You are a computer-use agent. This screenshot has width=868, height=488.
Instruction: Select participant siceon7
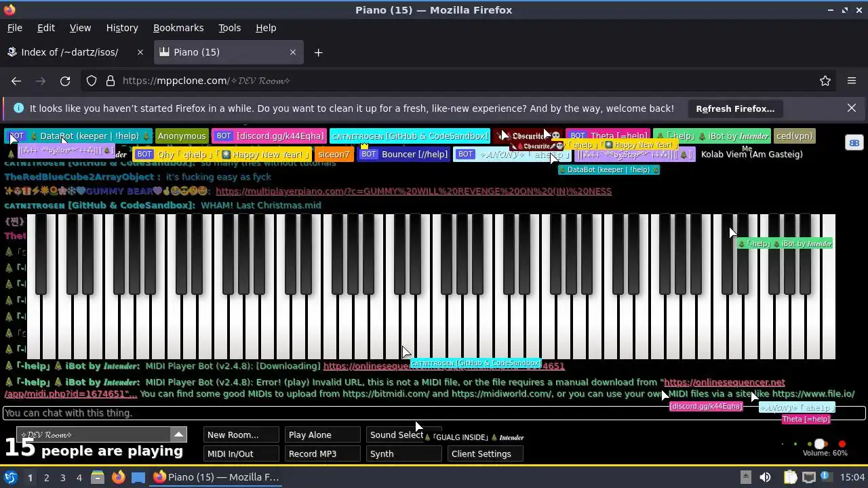click(x=334, y=155)
